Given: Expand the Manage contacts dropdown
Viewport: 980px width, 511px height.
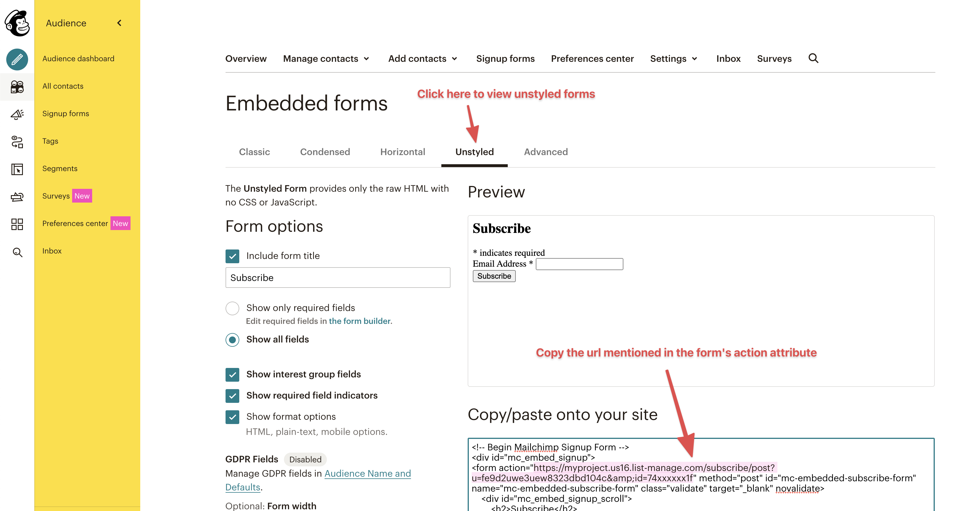Looking at the screenshot, I should [x=326, y=59].
